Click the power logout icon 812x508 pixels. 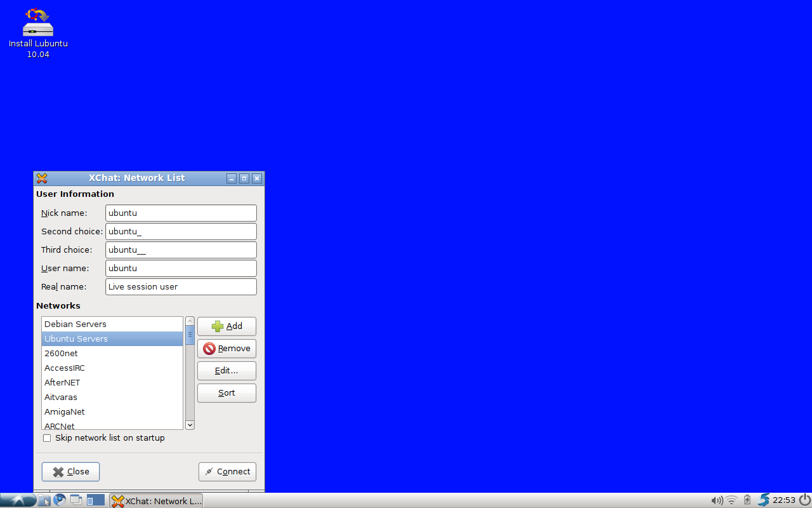click(x=804, y=500)
